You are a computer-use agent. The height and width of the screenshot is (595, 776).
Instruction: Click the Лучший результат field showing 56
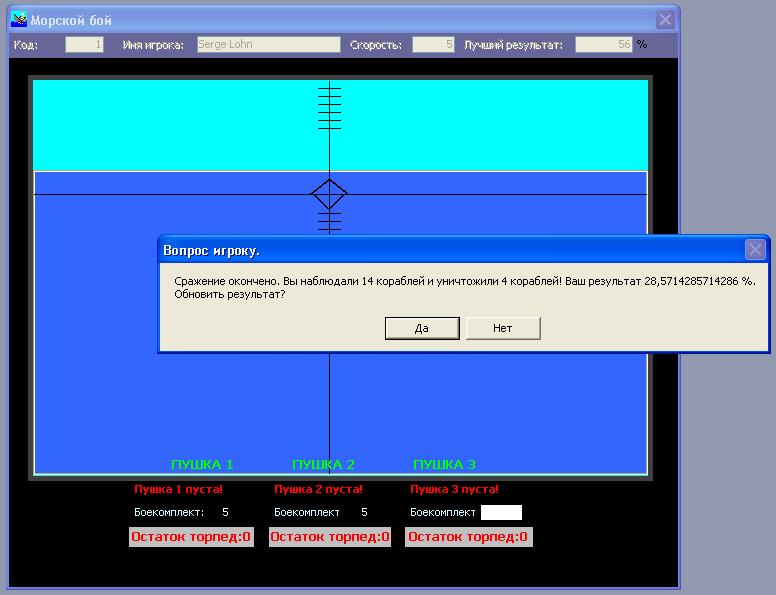click(604, 45)
